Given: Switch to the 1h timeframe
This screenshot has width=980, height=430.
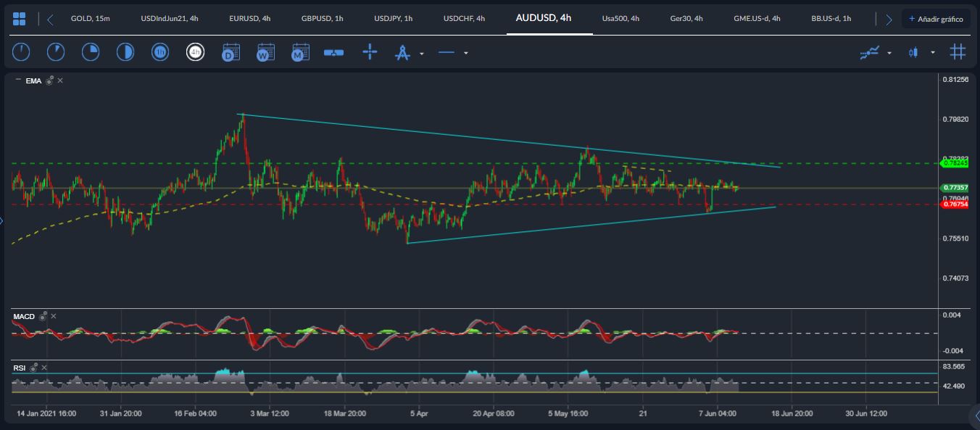Looking at the screenshot, I should point(160,52).
